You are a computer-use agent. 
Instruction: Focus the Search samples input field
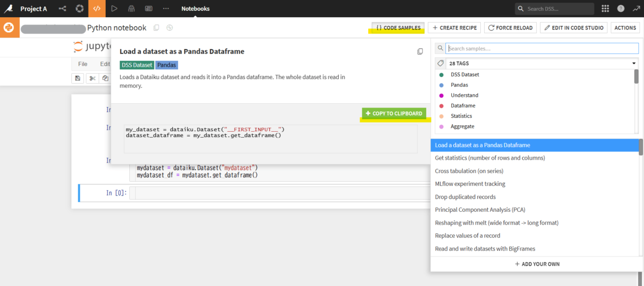[542, 48]
